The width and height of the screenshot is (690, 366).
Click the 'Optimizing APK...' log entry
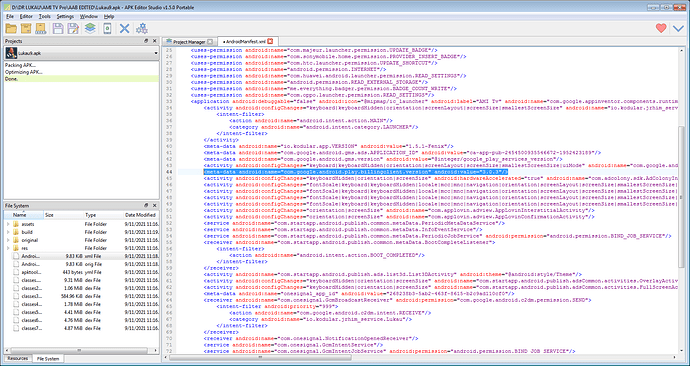(81, 72)
